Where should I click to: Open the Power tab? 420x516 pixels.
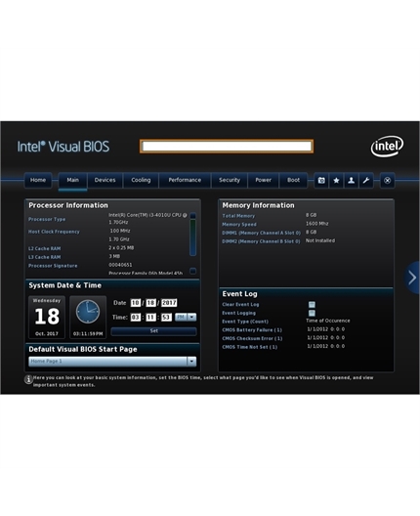[263, 180]
